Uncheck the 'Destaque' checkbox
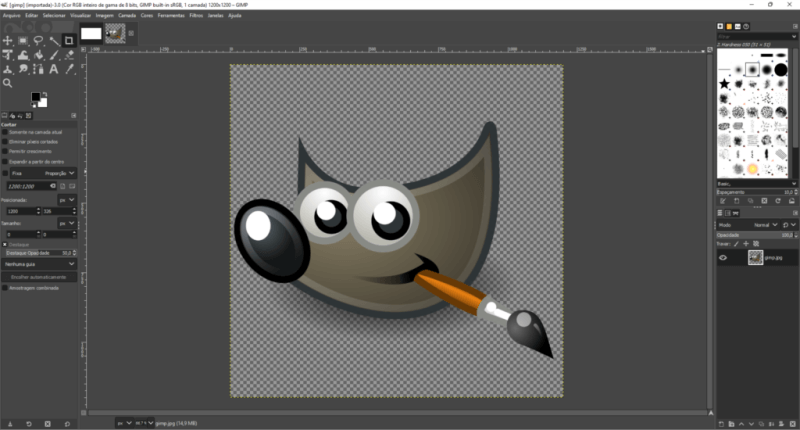This screenshot has height=430, width=800. pyautogui.click(x=5, y=244)
